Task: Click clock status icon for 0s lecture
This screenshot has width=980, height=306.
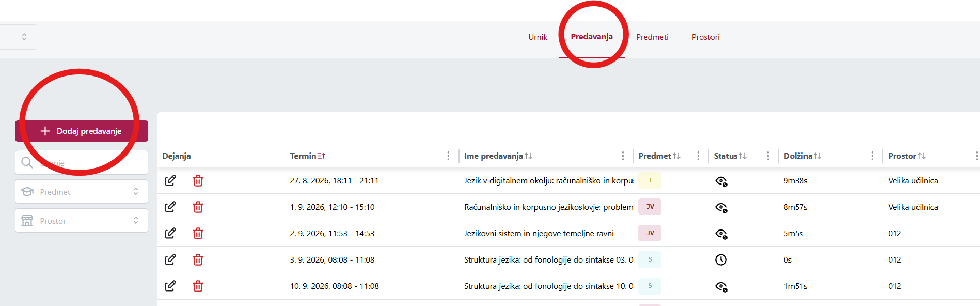Action: 721,259
